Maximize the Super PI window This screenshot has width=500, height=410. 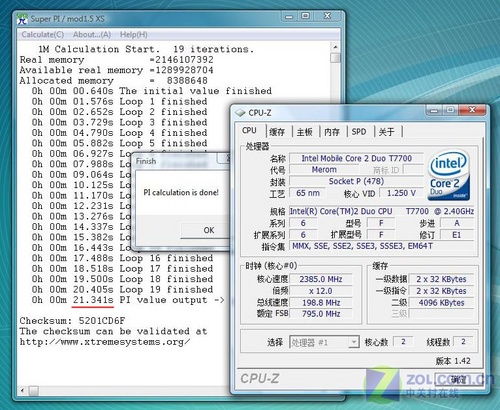pyautogui.click(x=306, y=16)
